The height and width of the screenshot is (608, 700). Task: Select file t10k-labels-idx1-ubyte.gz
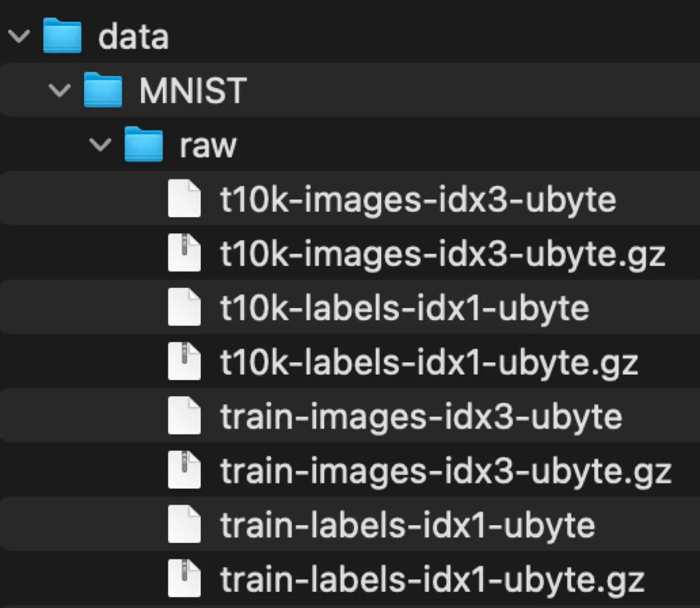click(x=429, y=363)
